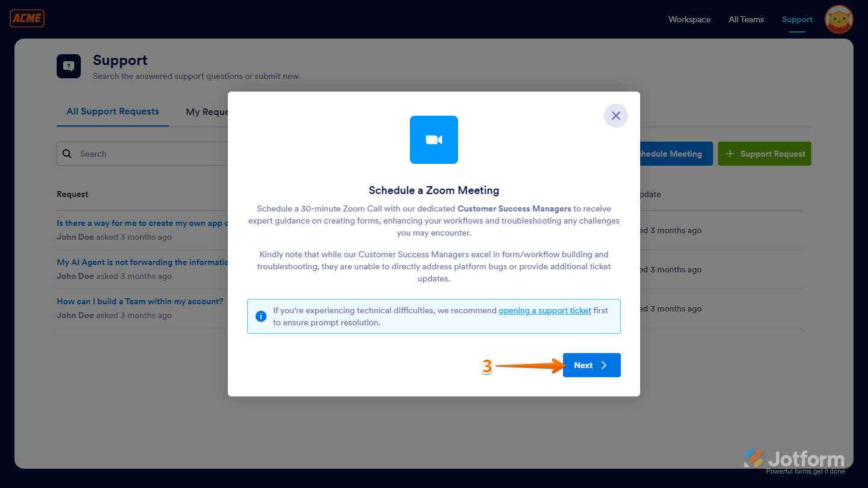Viewport: 868px width, 488px height.
Task: Select the All Support Requests tab
Action: click(112, 111)
